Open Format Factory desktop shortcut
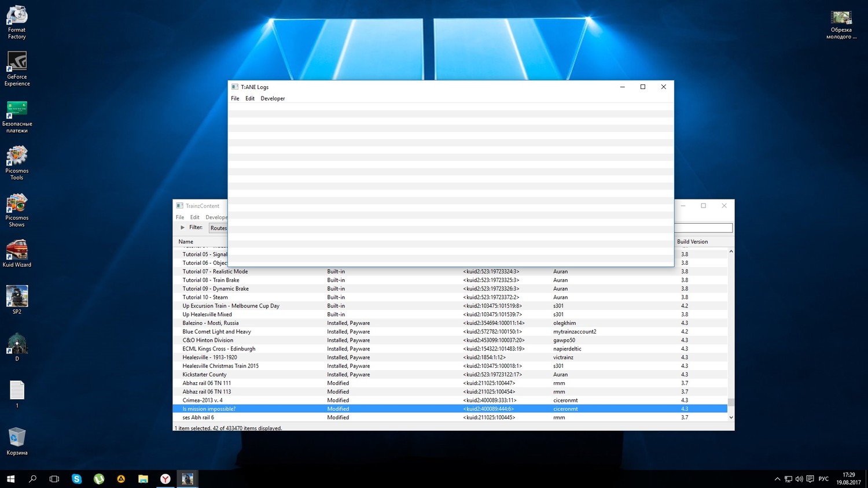Viewport: 868px width, 488px height. (17, 22)
